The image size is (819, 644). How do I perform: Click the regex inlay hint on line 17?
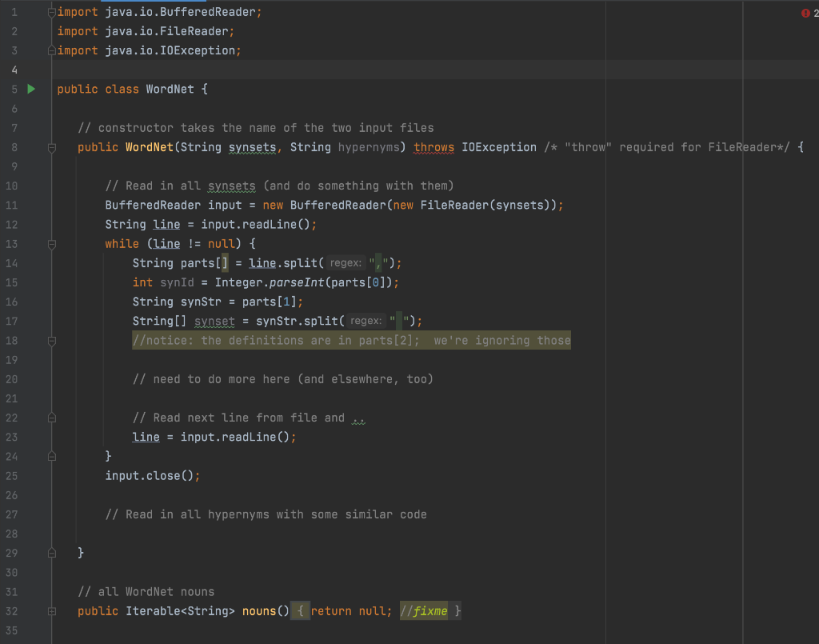click(x=366, y=321)
